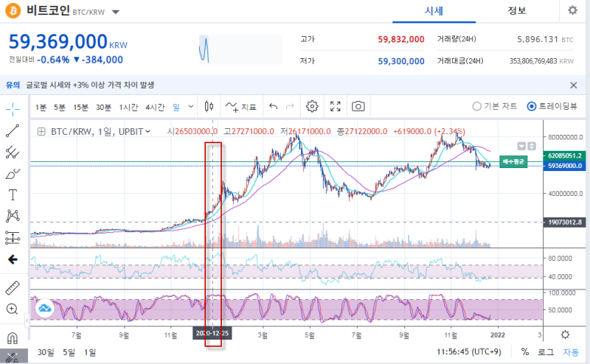The width and height of the screenshot is (590, 364).
Task: Set date range to 30일
Action: [46, 352]
